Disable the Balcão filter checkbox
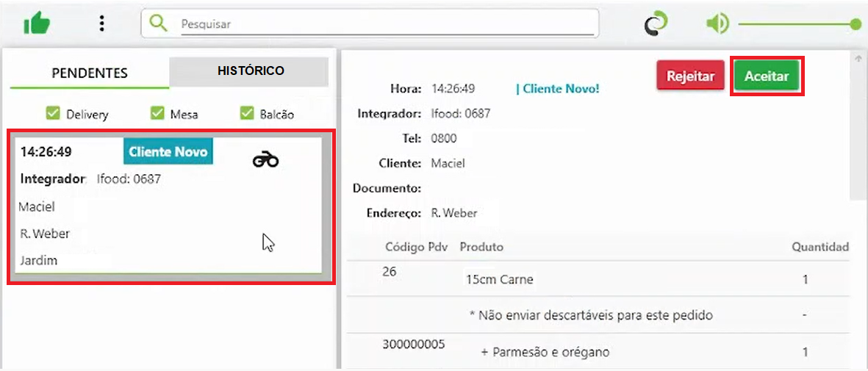 (247, 114)
